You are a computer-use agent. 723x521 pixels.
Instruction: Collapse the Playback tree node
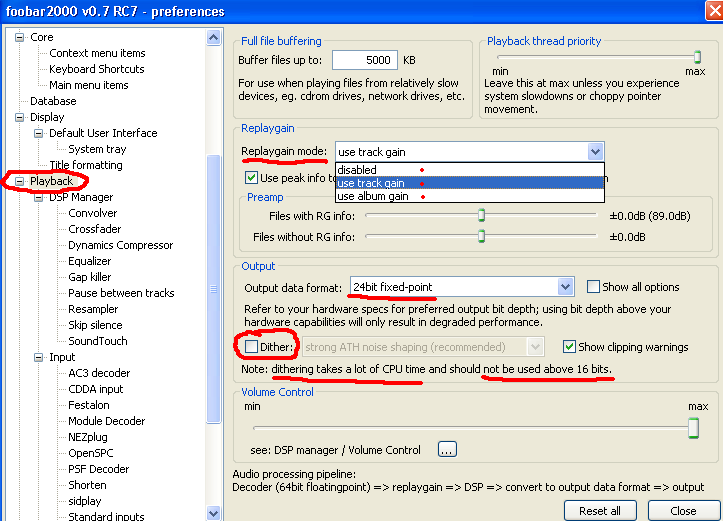19,181
